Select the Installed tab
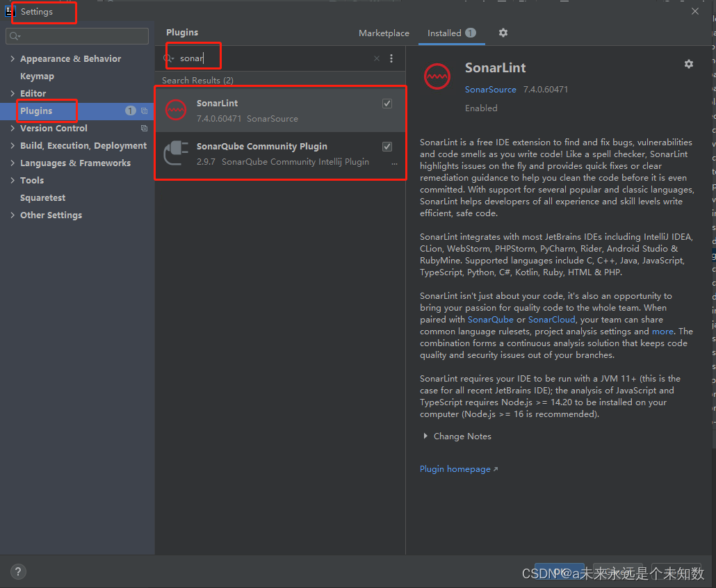Screen dimensions: 716x588 click(x=446, y=33)
